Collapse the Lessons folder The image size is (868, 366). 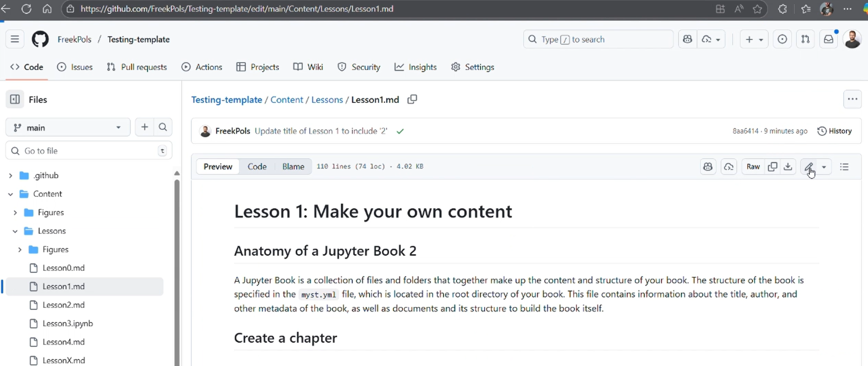point(15,231)
